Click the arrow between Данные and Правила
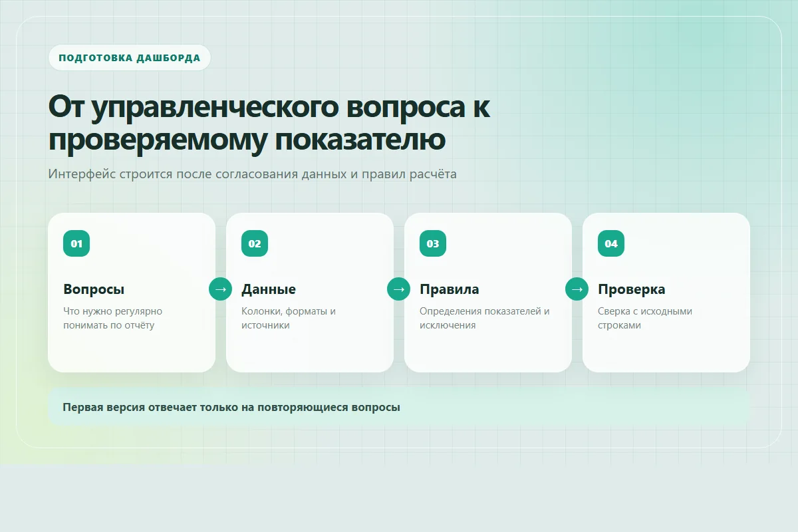The height and width of the screenshot is (532, 798). (x=399, y=289)
